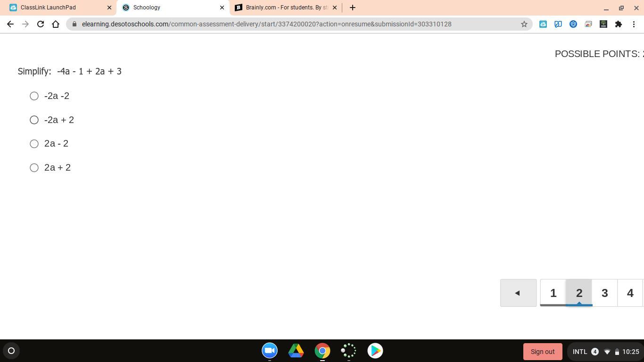Open the green dotted circle app on shelf
Image resolution: width=644 pixels, height=362 pixels.
(x=349, y=351)
